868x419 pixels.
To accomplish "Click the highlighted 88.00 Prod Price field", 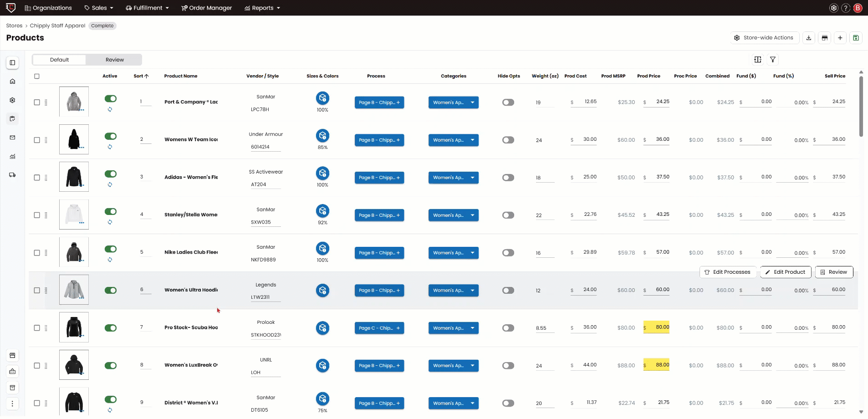I will point(656,365).
